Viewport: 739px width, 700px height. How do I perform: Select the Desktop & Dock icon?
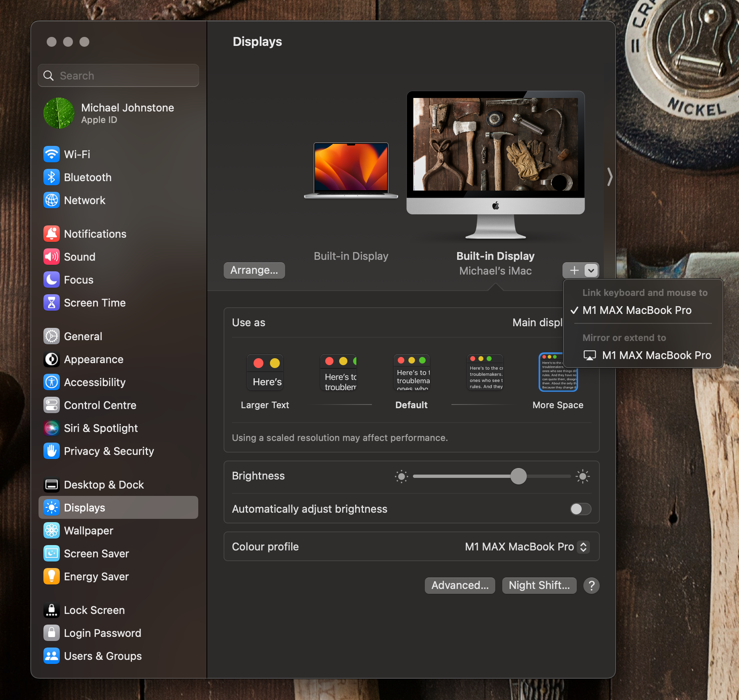click(x=52, y=485)
